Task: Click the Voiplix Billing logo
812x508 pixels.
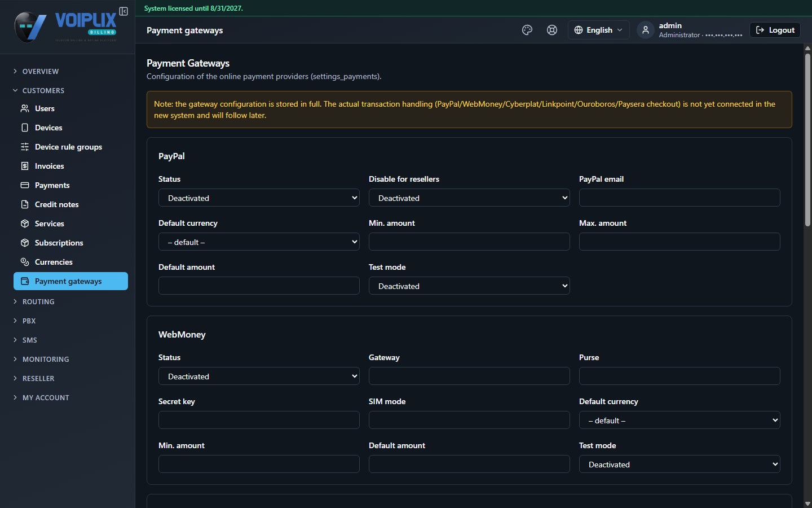Action: 65,27
